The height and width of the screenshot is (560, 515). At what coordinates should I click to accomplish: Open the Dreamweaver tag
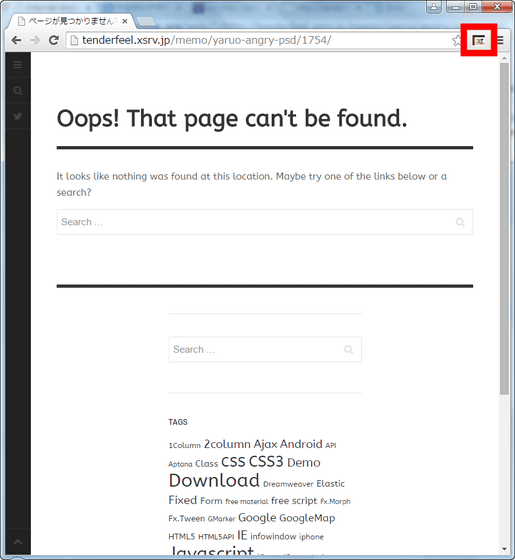click(x=288, y=484)
